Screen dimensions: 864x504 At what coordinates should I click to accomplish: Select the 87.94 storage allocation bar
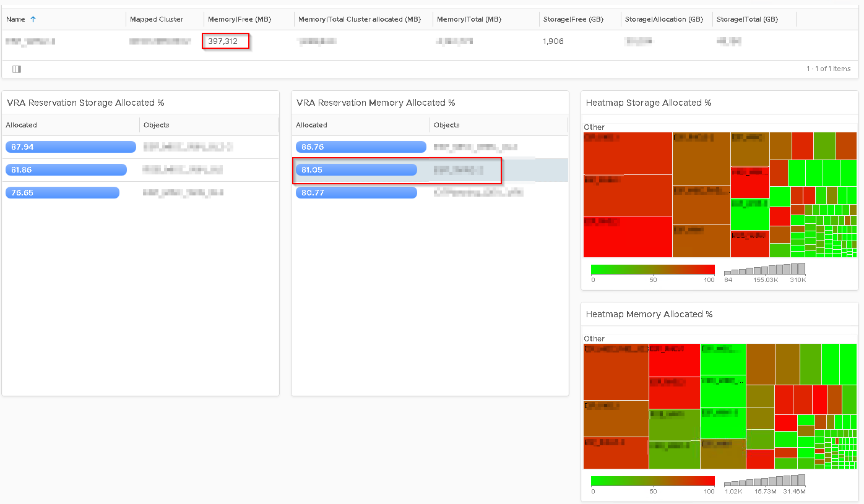coord(70,147)
